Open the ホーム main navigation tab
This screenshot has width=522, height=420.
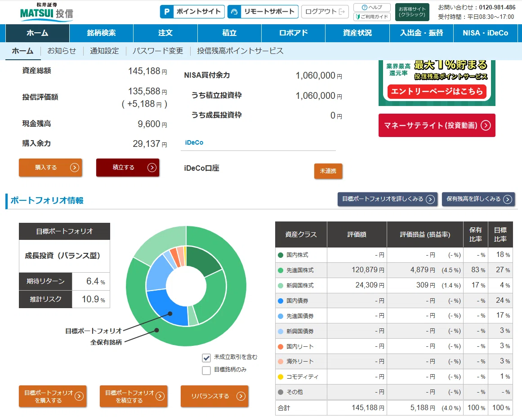37,33
